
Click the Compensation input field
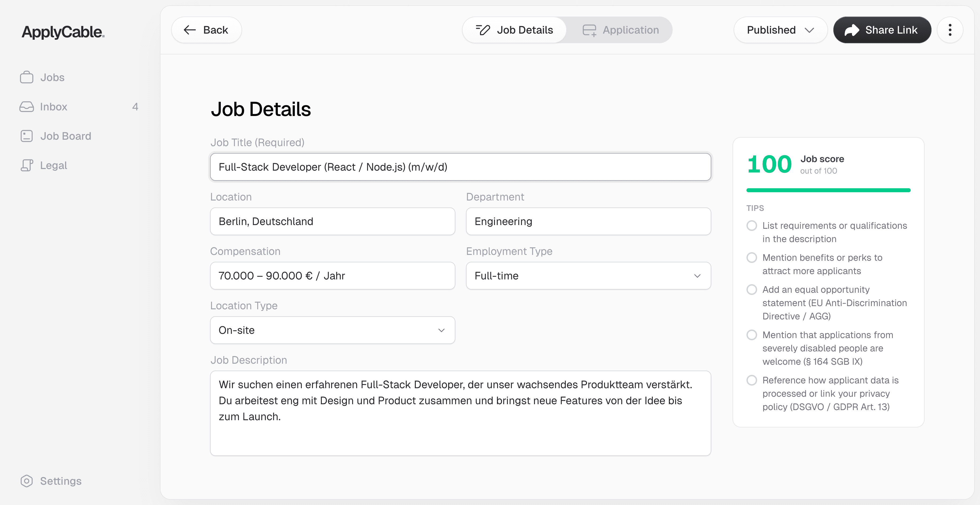tap(332, 275)
